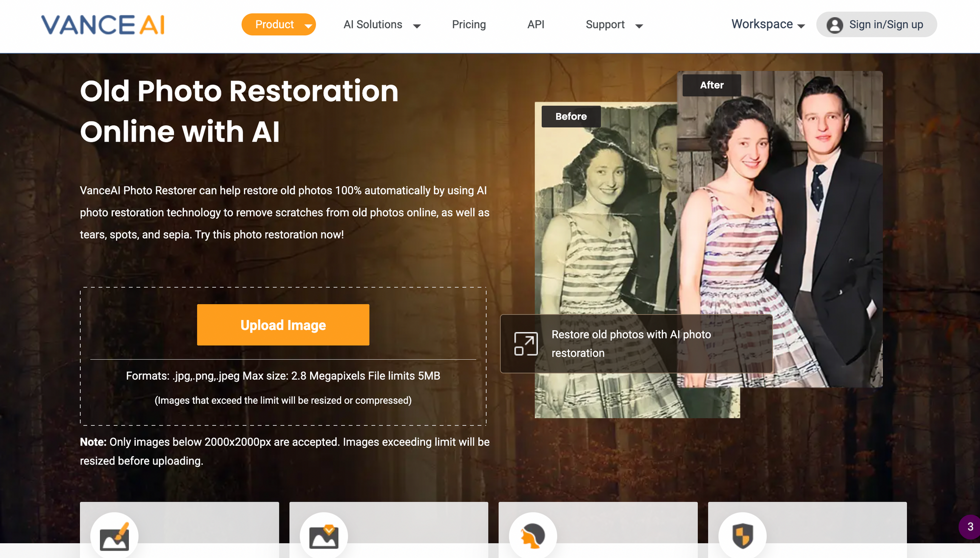This screenshot has height=558, width=980.
Task: Click the 'Images that exceed the limit' notice
Action: tap(283, 400)
